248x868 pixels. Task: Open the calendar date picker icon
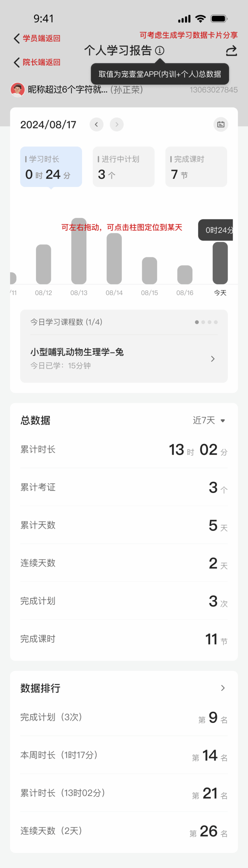(x=221, y=124)
